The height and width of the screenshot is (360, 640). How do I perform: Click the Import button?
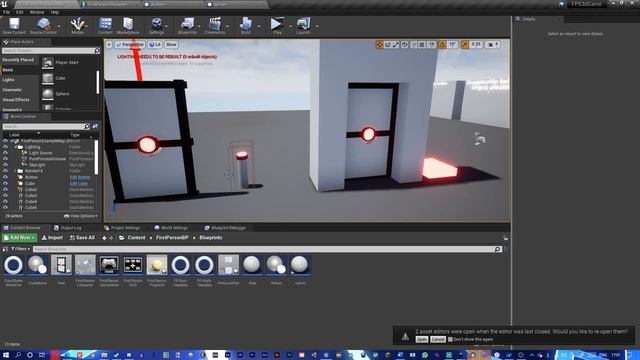[52, 238]
